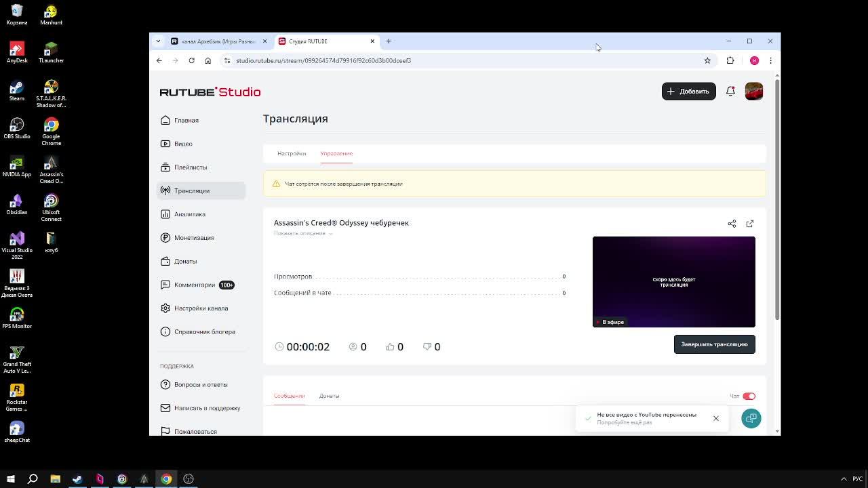
Task: Open the notifications bell icon
Action: click(730, 91)
